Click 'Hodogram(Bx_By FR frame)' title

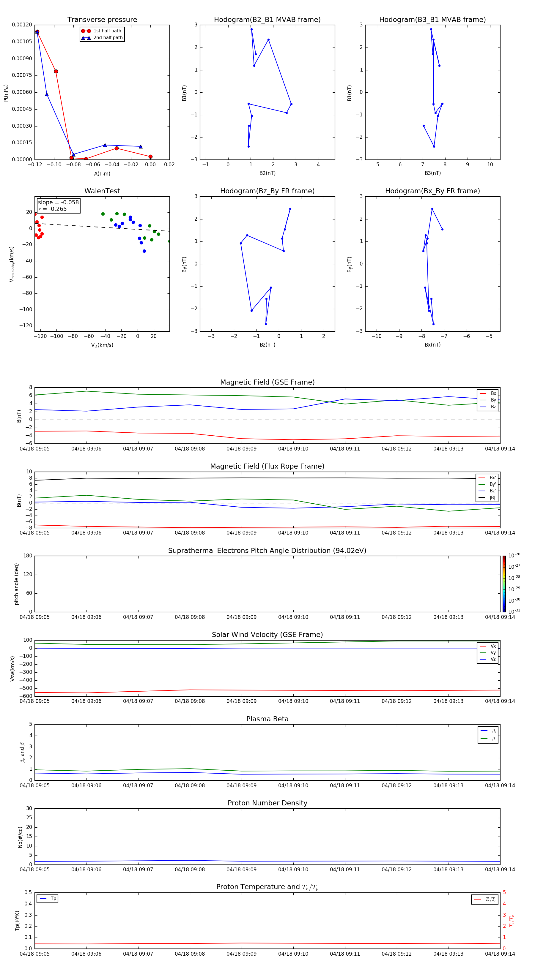432,191
